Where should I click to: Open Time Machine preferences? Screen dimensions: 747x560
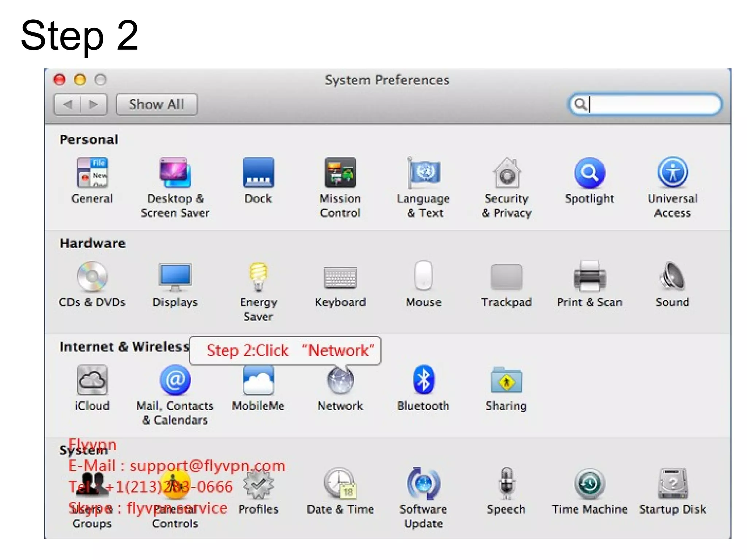tap(589, 484)
